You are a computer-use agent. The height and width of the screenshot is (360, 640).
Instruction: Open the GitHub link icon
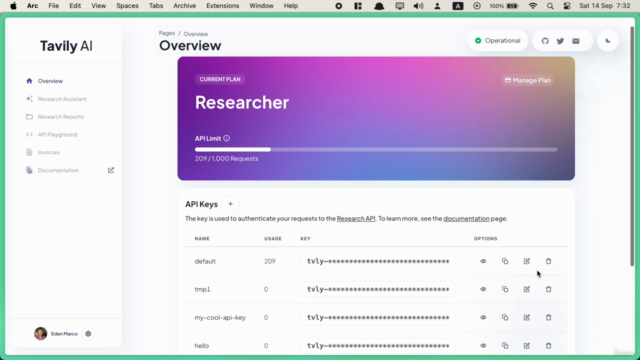tap(545, 41)
